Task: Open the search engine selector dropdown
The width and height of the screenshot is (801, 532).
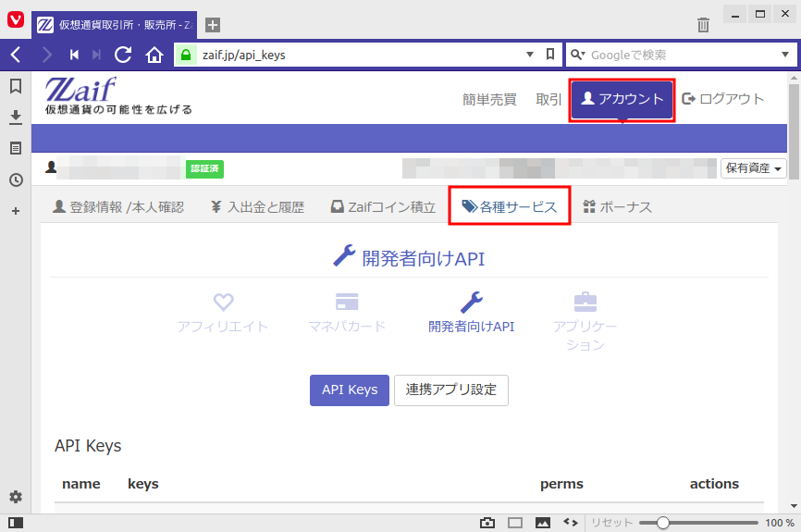Action: pos(578,55)
